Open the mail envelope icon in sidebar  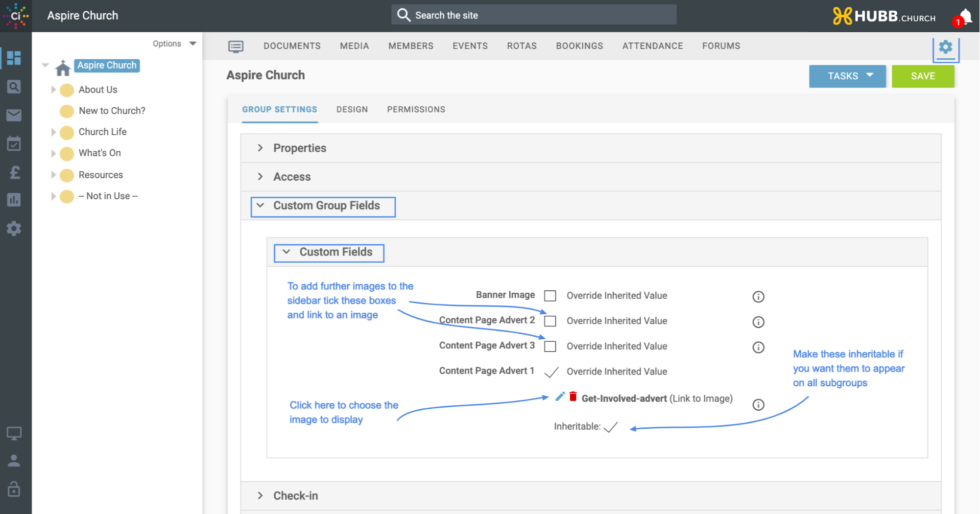(x=14, y=115)
